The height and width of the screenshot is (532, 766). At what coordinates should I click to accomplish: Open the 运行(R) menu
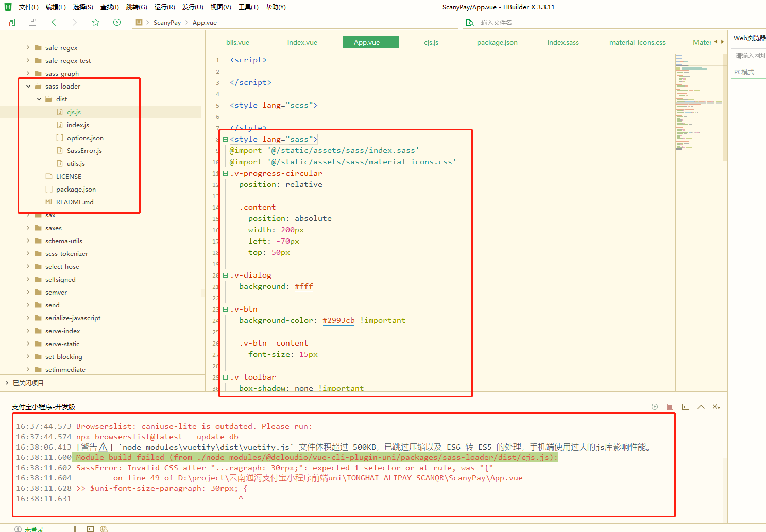[164, 7]
